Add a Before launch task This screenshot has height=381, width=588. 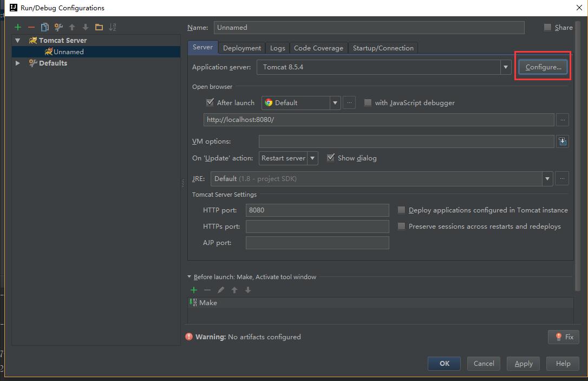coord(194,290)
